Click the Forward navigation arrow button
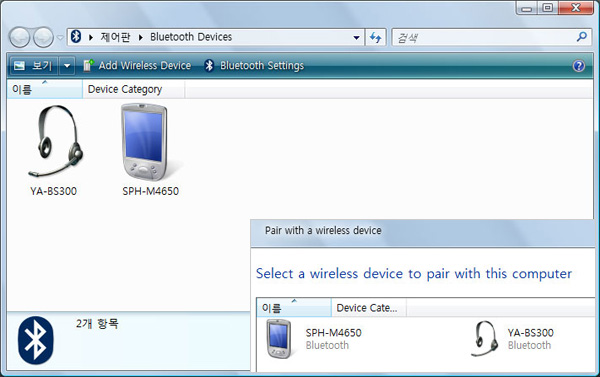The width and height of the screenshot is (600, 377). coord(43,38)
